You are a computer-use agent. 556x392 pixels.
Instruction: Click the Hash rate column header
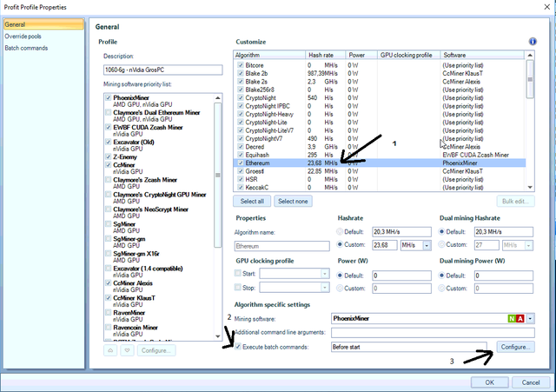point(326,55)
